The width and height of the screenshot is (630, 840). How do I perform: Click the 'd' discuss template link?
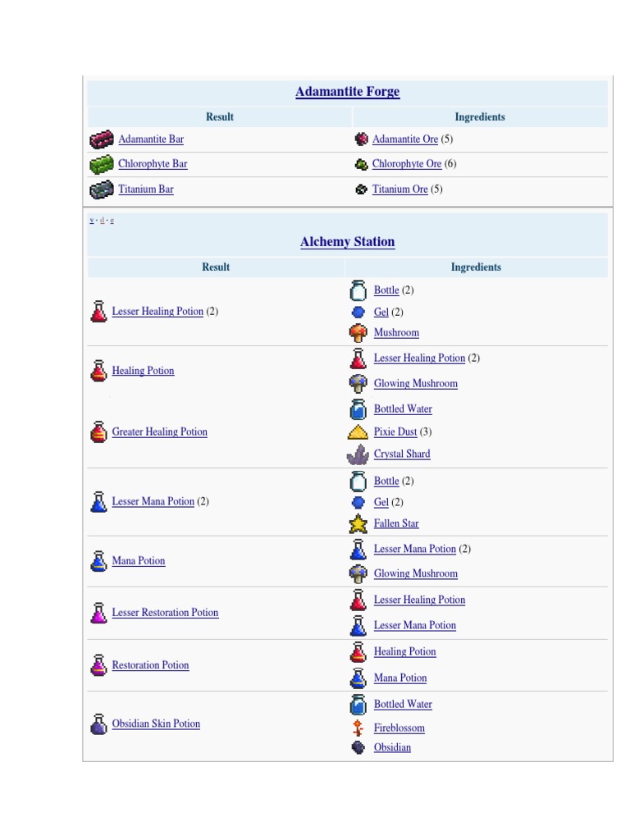tap(102, 220)
